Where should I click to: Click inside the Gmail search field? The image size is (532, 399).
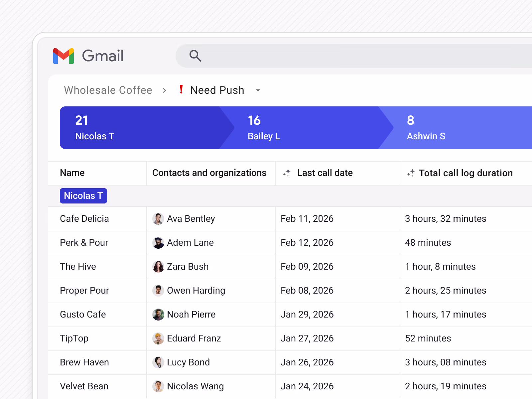point(354,56)
